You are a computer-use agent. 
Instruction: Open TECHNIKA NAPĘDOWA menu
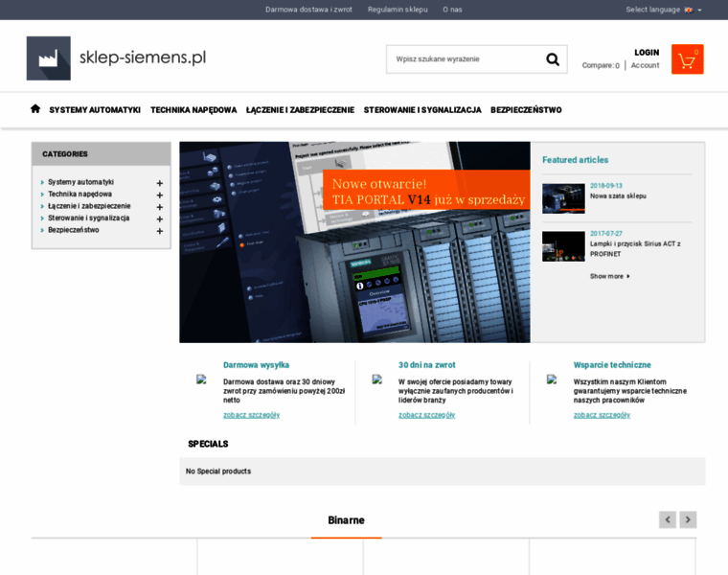[x=193, y=110]
